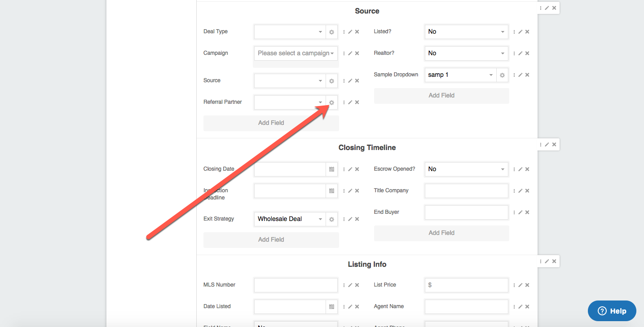Image resolution: width=644 pixels, height=327 pixels.
Task: Open the Realtor? dropdown
Action: tap(466, 53)
